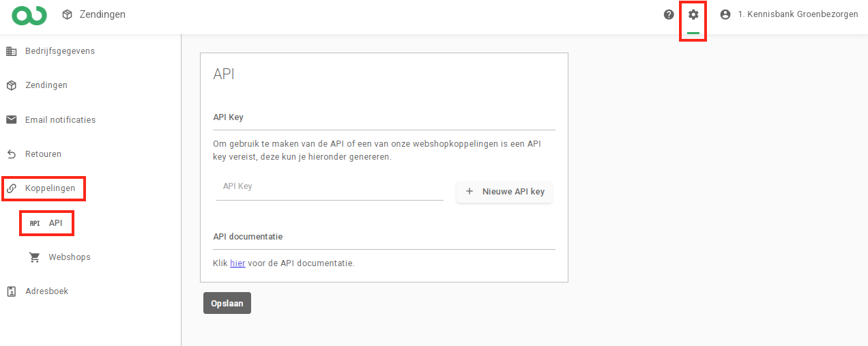Click the Koppelingen chain link icon

[x=12, y=188]
